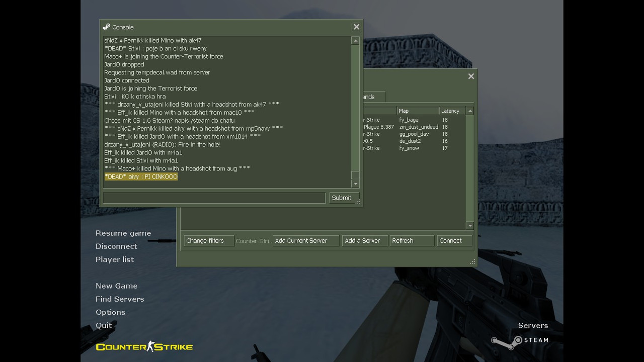Open Options from main menu

pos(110,312)
